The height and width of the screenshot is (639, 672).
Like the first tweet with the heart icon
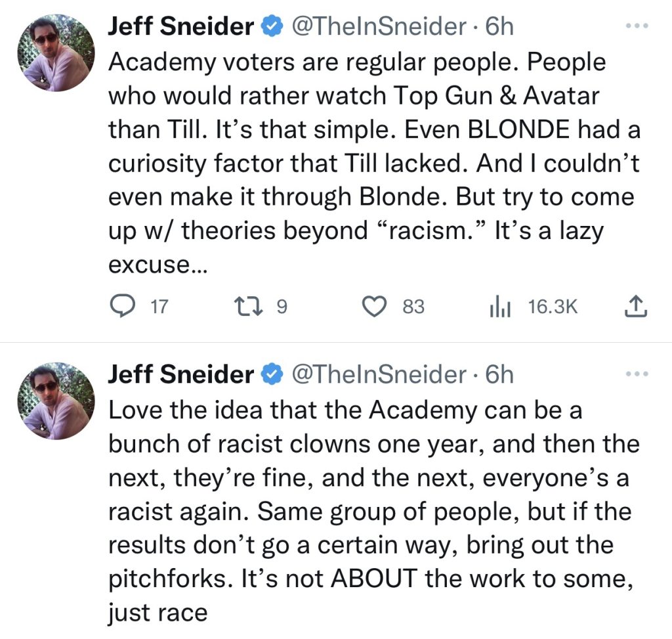pyautogui.click(x=375, y=307)
